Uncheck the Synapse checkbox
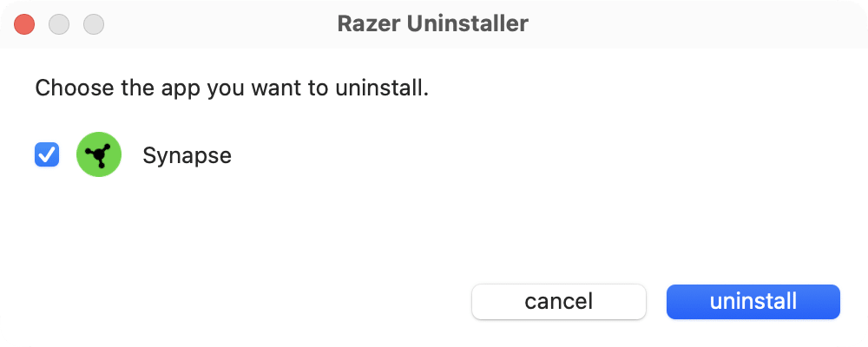The height and width of the screenshot is (347, 868). (x=47, y=156)
